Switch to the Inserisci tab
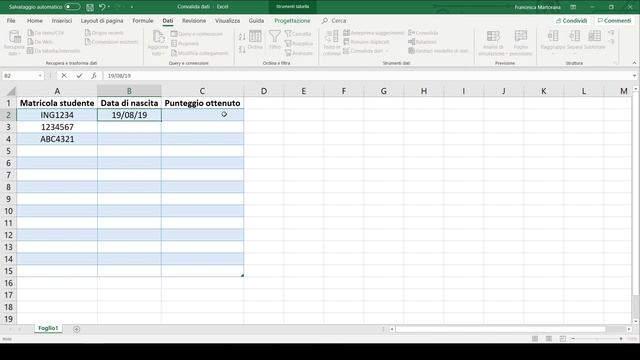Image resolution: width=640 pixels, height=360 pixels. coord(62,20)
